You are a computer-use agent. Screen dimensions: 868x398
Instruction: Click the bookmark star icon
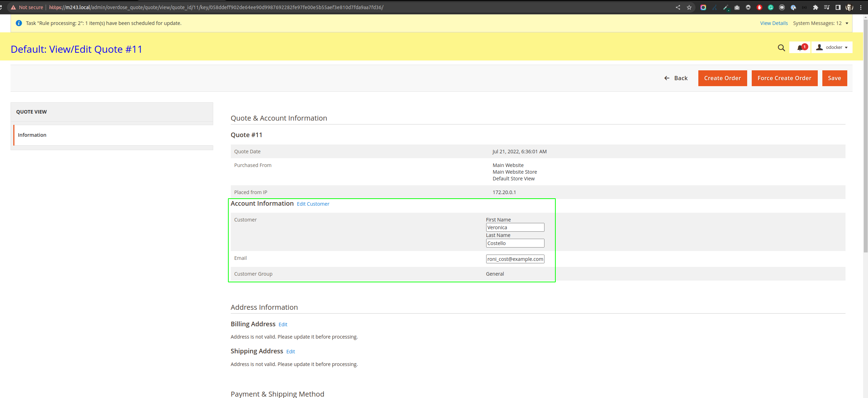689,7
